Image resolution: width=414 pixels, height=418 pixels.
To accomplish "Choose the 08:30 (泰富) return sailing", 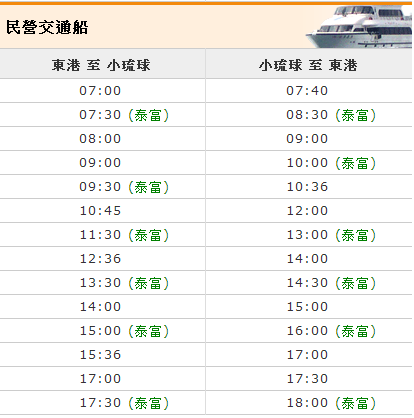I will pos(331,115).
